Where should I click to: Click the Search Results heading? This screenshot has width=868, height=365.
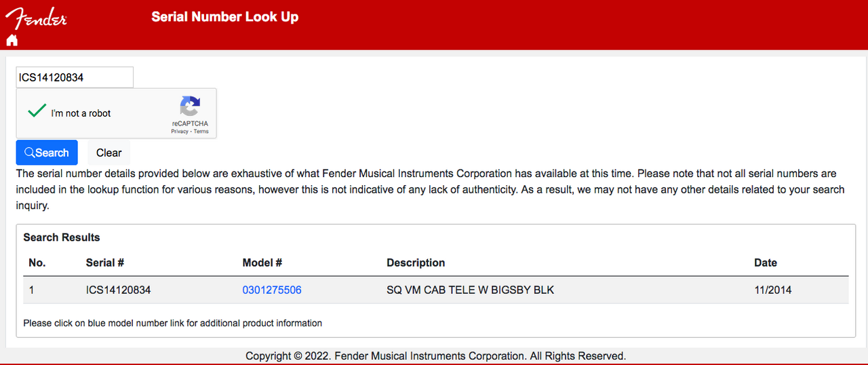click(62, 237)
